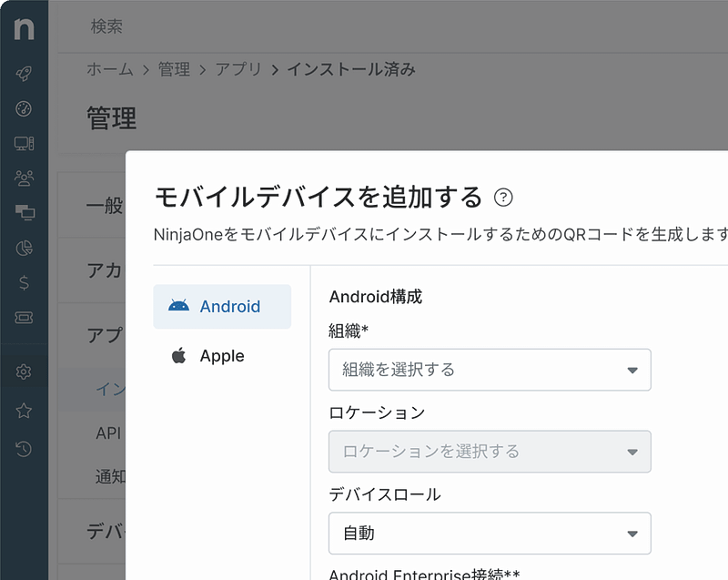The height and width of the screenshot is (580, 728).
Task: Click the Android robot icon
Action: tap(178, 306)
